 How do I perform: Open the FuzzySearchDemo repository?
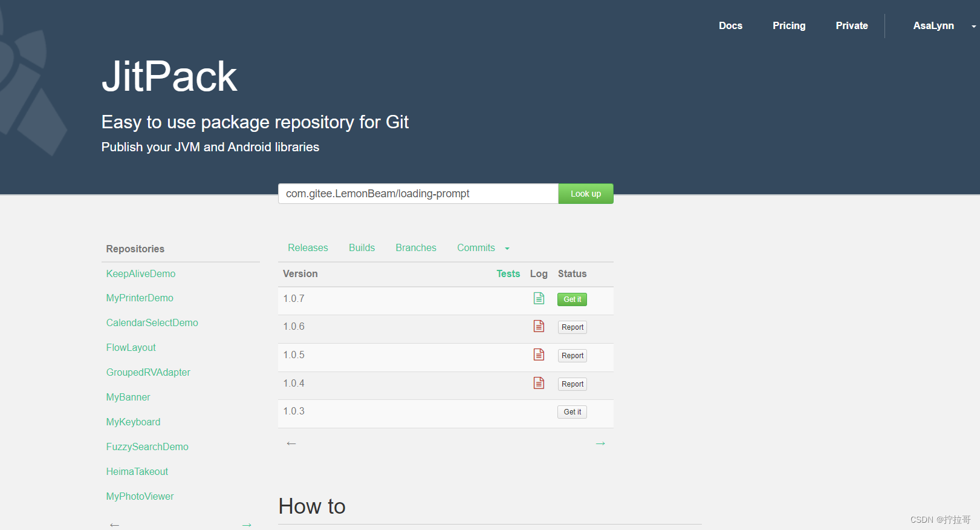click(148, 447)
